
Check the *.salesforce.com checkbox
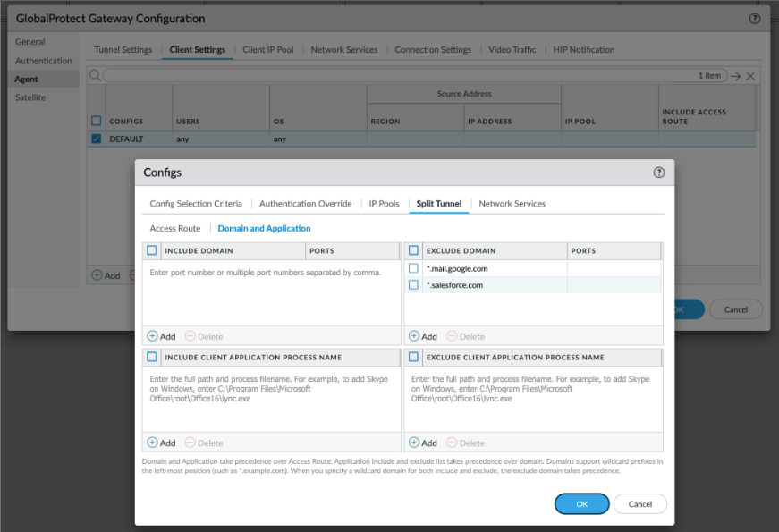(413, 284)
